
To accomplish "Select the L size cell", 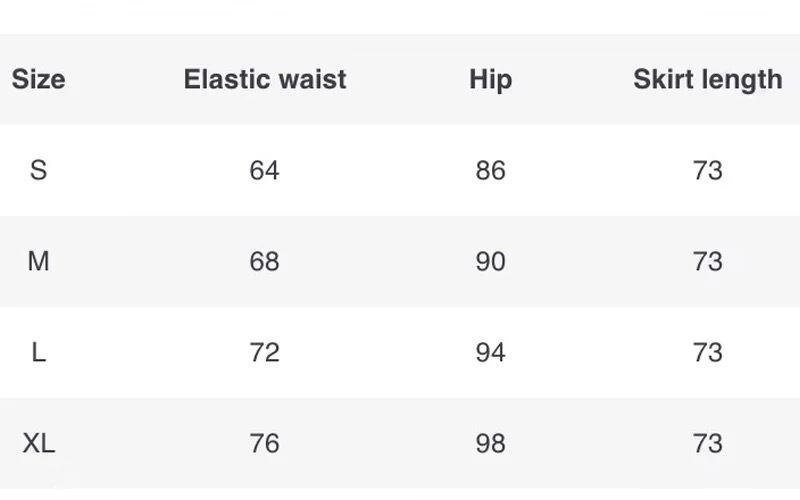I will [x=38, y=353].
